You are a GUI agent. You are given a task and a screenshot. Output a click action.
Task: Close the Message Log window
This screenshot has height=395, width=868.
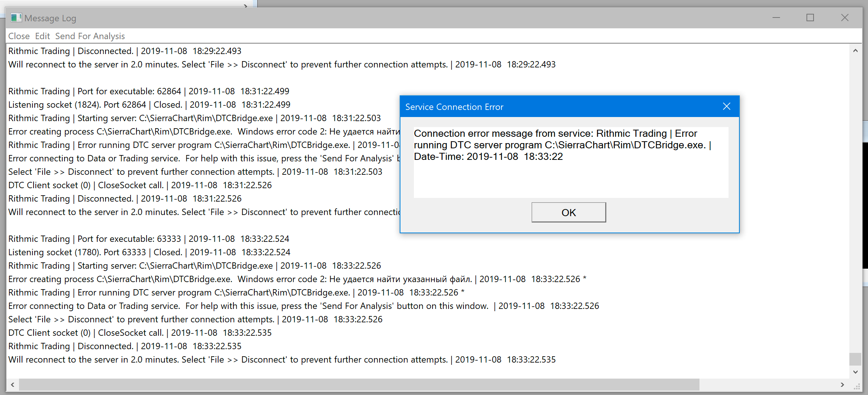pos(845,18)
